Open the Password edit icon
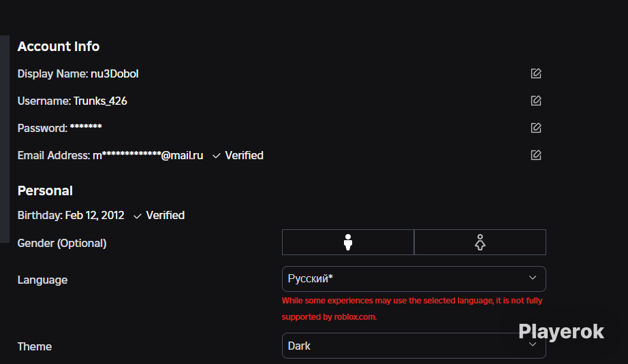Viewport: 628px width, 364px height. pos(536,128)
